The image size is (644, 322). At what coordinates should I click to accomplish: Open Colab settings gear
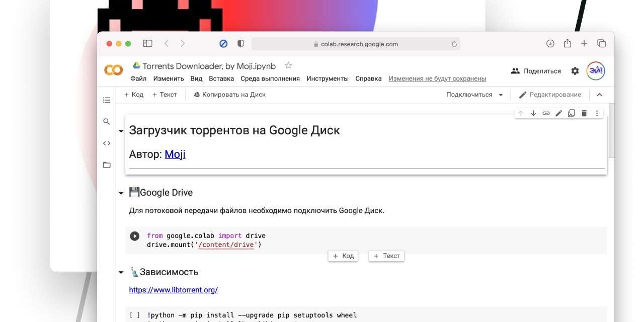pyautogui.click(x=575, y=71)
